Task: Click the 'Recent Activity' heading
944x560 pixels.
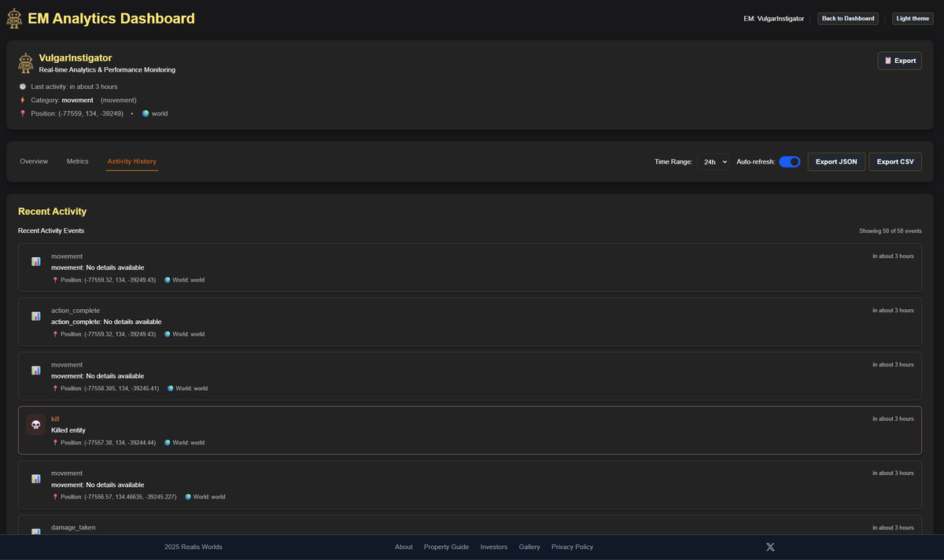Action: [x=52, y=212]
